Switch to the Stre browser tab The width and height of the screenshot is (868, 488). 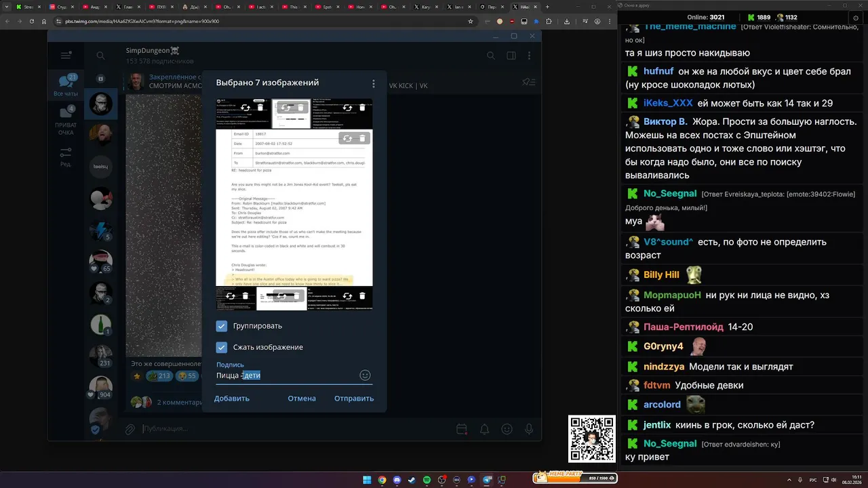[x=29, y=7]
